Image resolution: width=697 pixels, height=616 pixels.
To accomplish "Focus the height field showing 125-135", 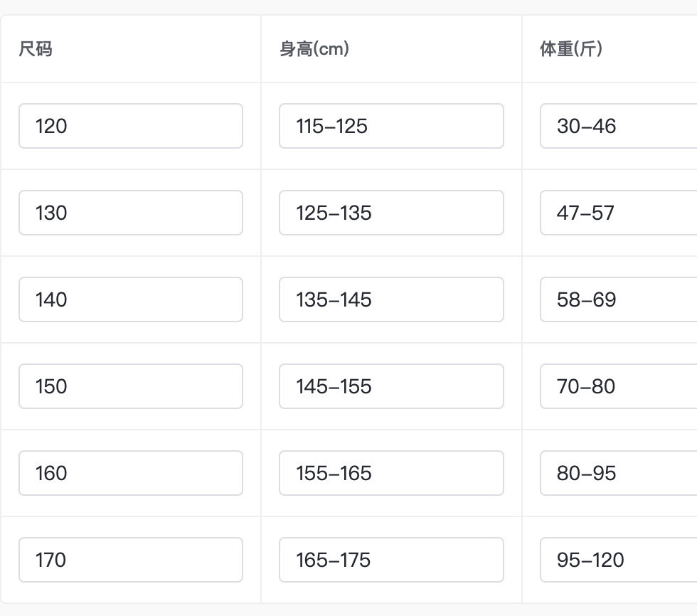I will pyautogui.click(x=391, y=213).
